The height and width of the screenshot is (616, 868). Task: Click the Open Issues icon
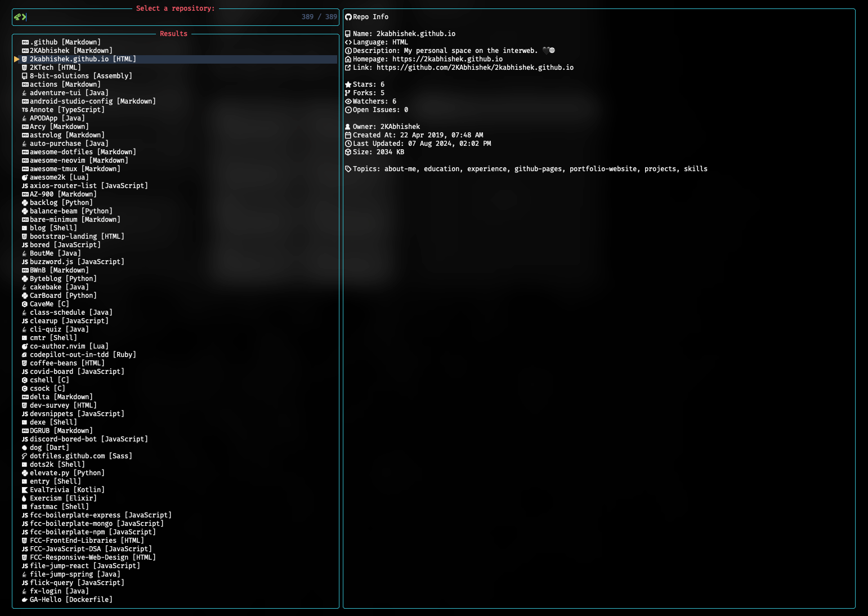(x=348, y=110)
